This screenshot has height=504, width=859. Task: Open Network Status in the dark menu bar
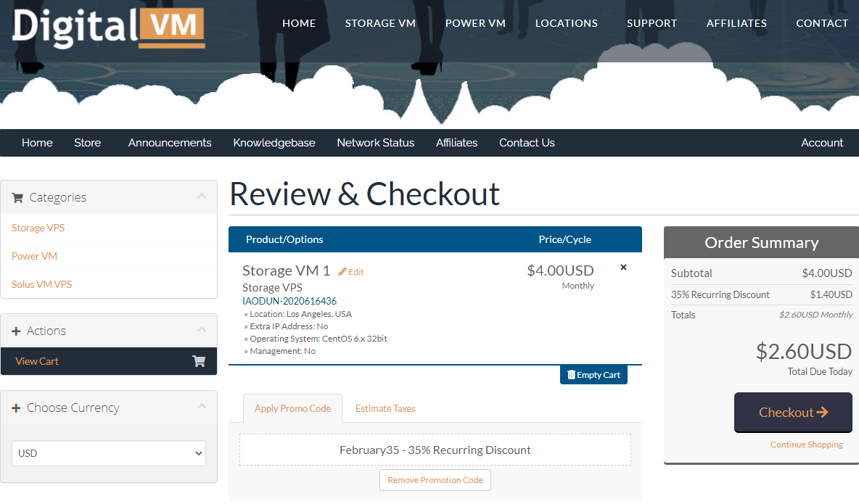pos(376,143)
